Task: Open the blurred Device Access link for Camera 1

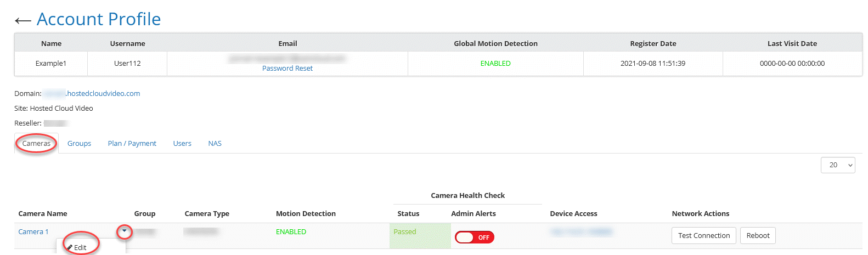Action: [581, 232]
